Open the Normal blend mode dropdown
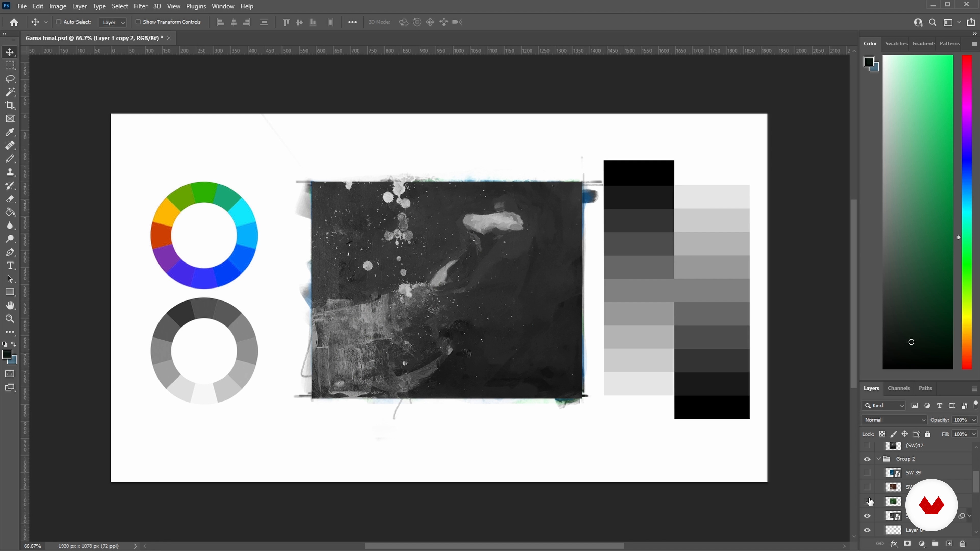980x551 pixels. 894,420
